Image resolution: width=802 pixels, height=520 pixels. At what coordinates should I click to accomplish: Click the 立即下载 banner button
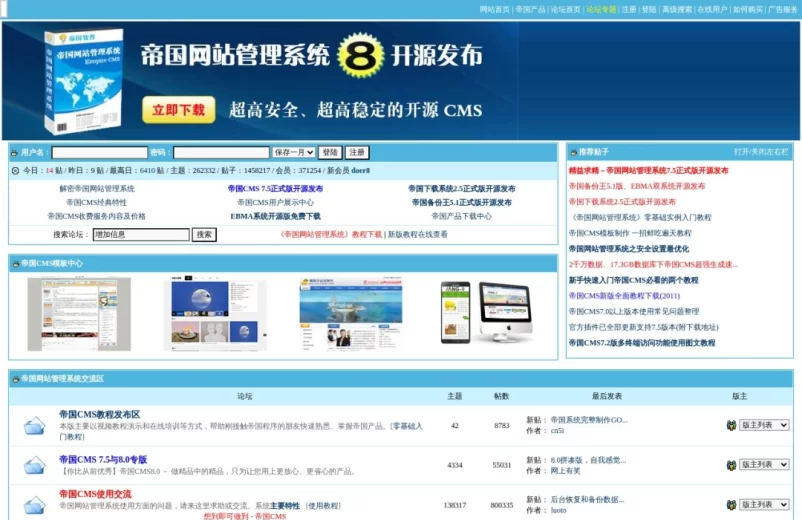[x=179, y=110]
